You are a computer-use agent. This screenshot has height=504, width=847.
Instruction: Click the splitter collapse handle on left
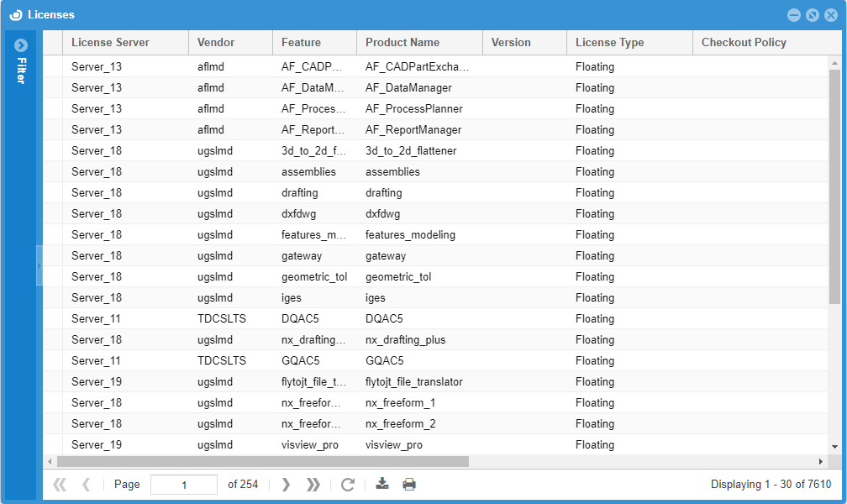pyautogui.click(x=39, y=265)
